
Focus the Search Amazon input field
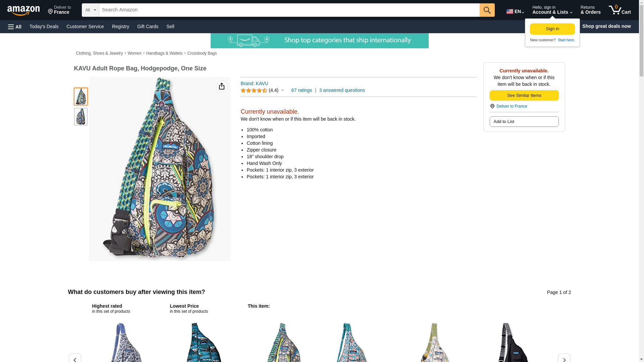tap(289, 10)
